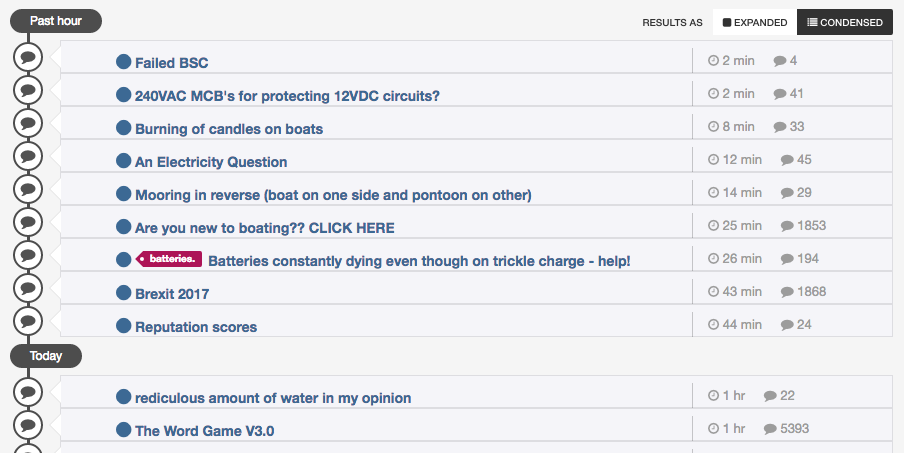Open Mooring in reverse topic link

(x=333, y=195)
